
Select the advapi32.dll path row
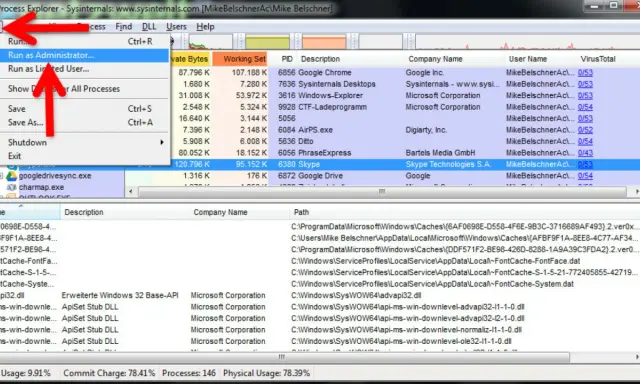356,295
